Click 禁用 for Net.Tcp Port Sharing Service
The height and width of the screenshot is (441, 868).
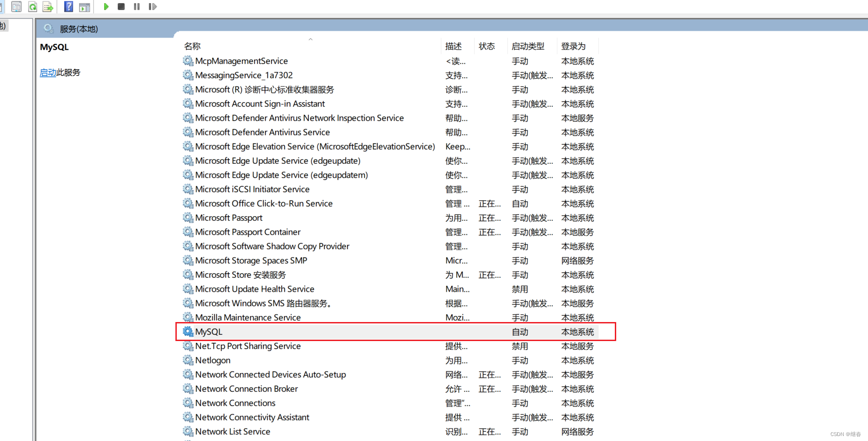click(x=520, y=346)
